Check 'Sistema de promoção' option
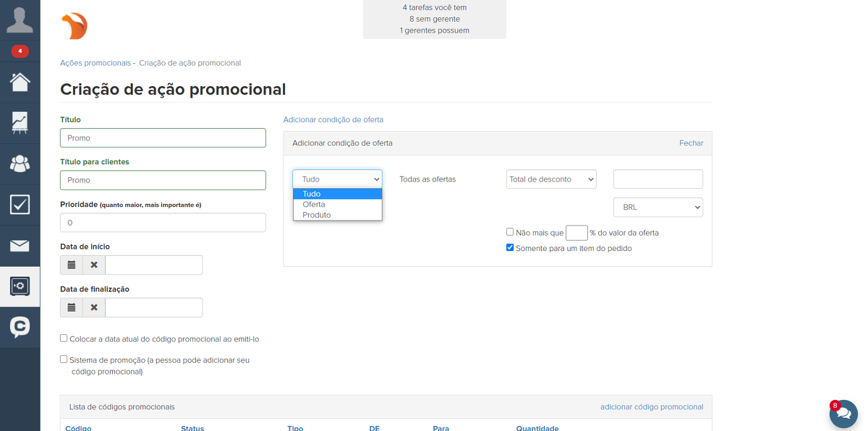Viewport: 868px width, 431px height. (64, 359)
